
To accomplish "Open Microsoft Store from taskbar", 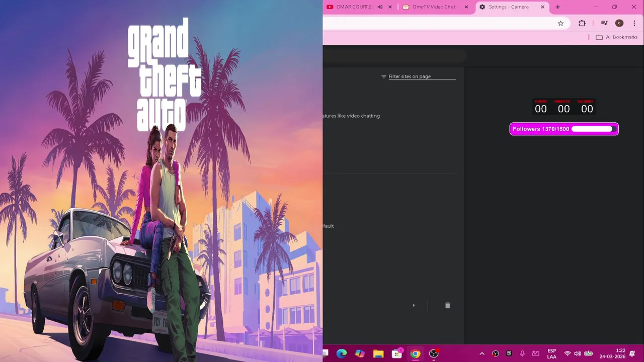I will tap(397, 353).
